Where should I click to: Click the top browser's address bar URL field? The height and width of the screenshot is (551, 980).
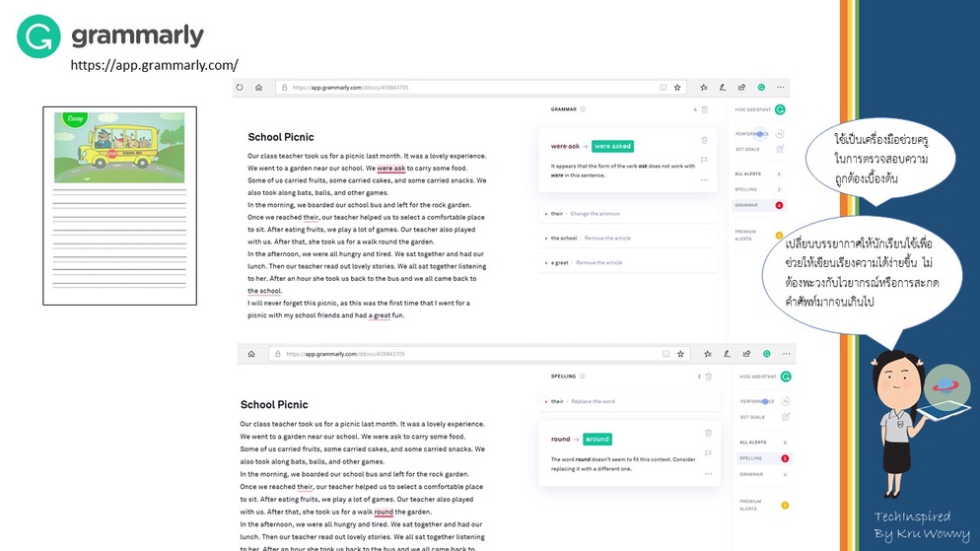[x=480, y=88]
